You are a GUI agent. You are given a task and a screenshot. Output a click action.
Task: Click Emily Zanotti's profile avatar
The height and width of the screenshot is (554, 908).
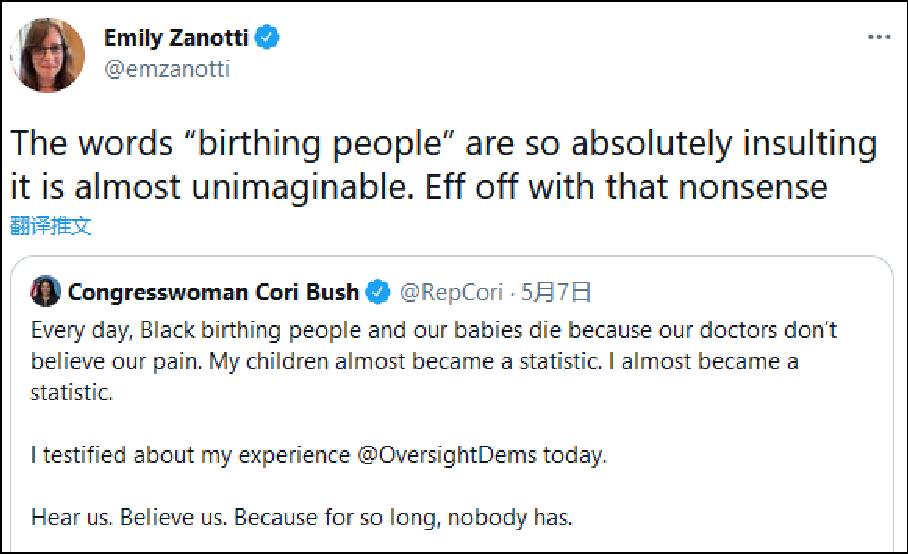coord(48,53)
